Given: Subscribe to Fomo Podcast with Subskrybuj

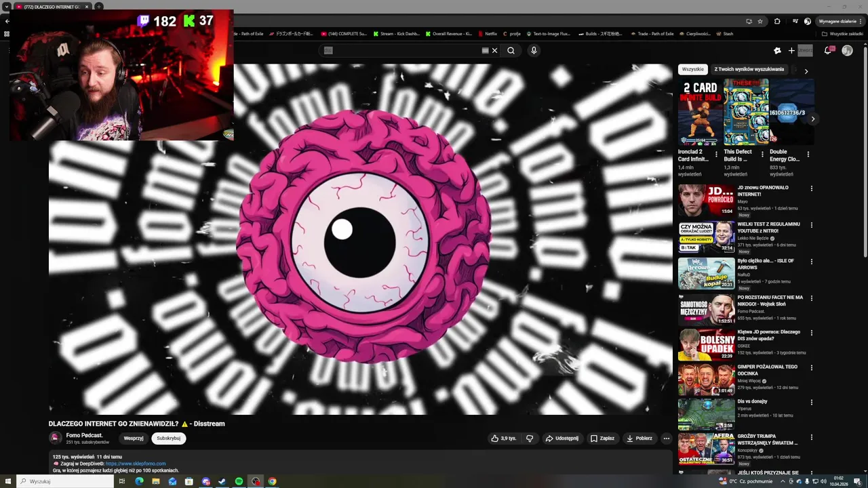Looking at the screenshot, I should pyautogui.click(x=168, y=439).
